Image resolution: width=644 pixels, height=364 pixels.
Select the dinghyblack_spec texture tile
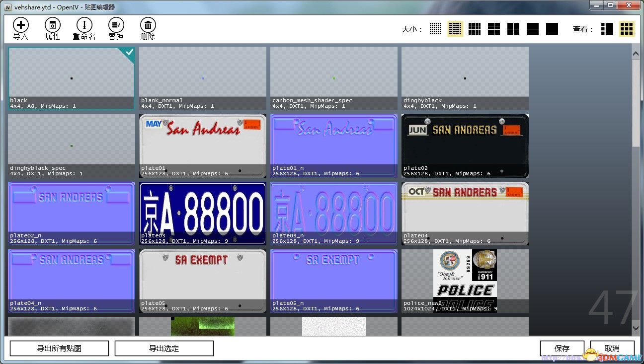tap(72, 146)
